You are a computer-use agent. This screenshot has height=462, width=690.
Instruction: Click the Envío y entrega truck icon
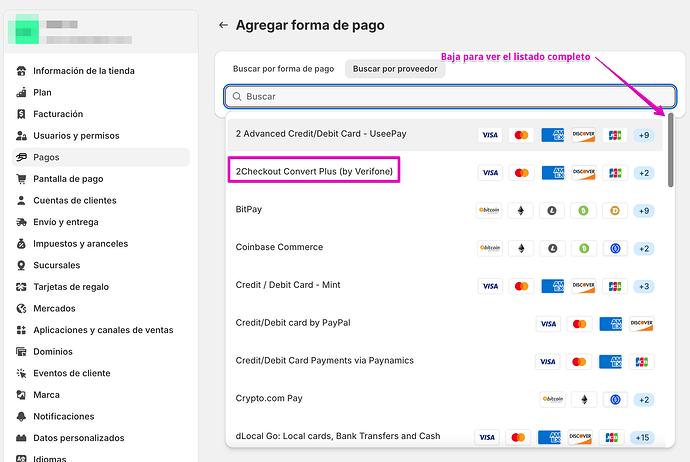pos(21,222)
